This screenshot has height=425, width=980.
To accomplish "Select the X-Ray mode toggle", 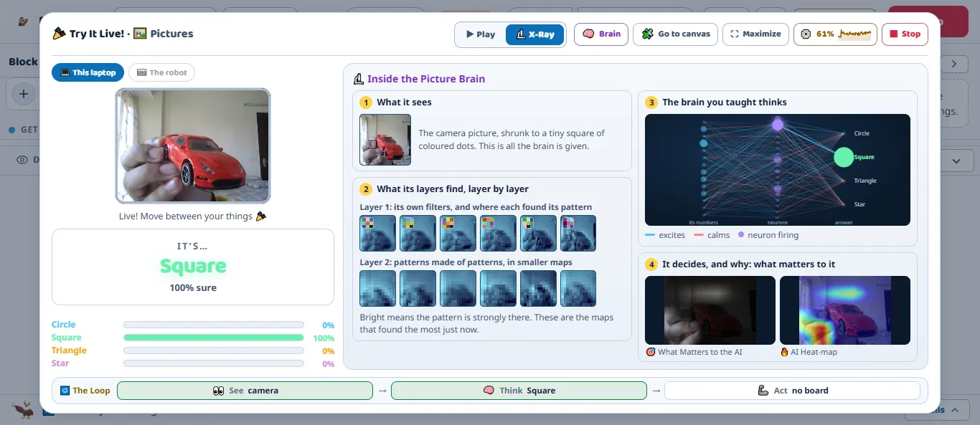I will pos(535,34).
